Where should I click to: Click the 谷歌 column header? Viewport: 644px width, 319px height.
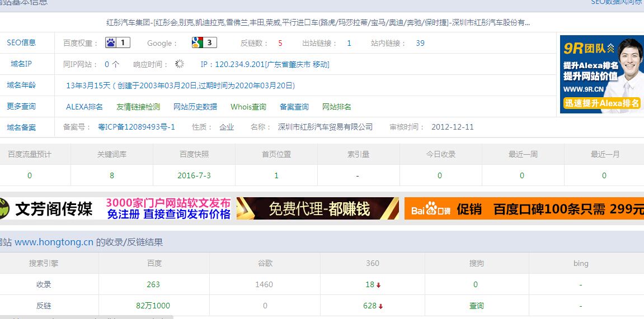(x=265, y=263)
